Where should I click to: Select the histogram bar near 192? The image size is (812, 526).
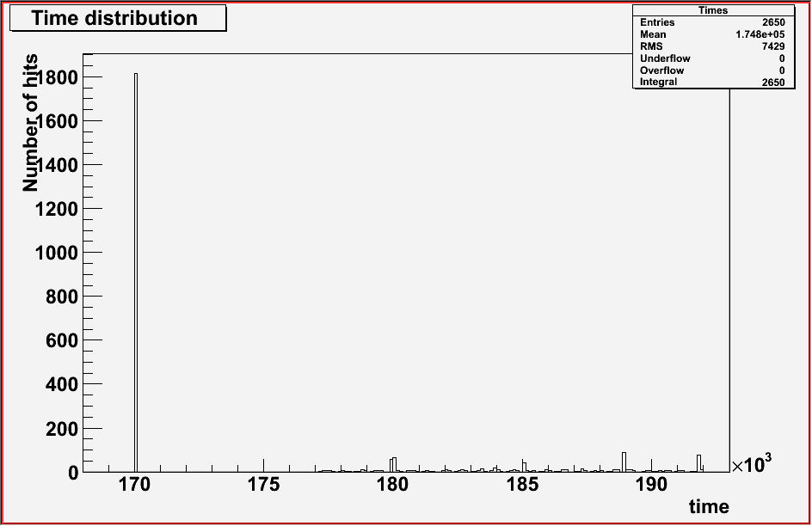(x=698, y=462)
